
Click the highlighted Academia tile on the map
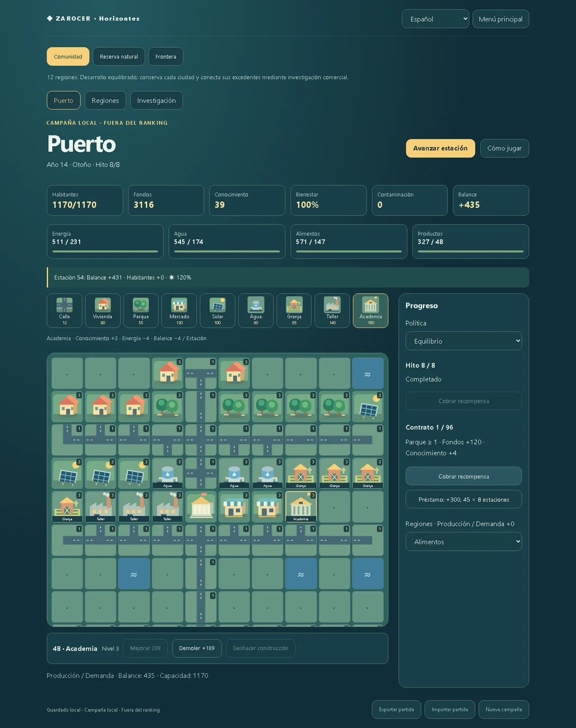click(x=301, y=507)
